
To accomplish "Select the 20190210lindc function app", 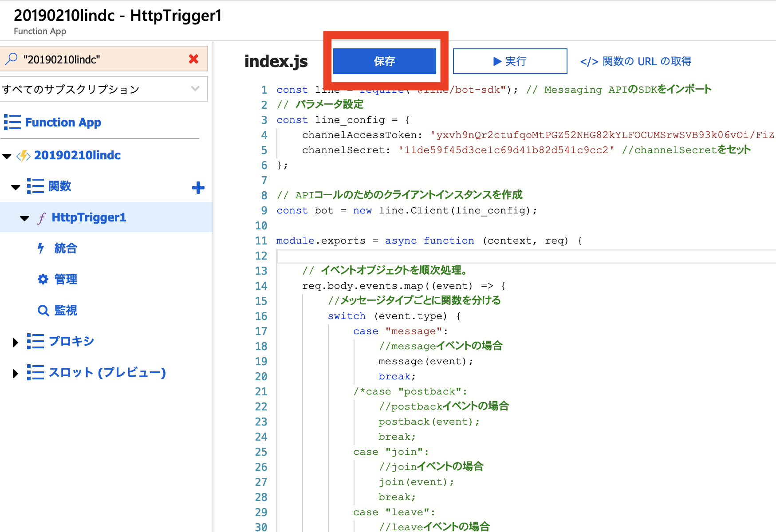I will coord(77,155).
